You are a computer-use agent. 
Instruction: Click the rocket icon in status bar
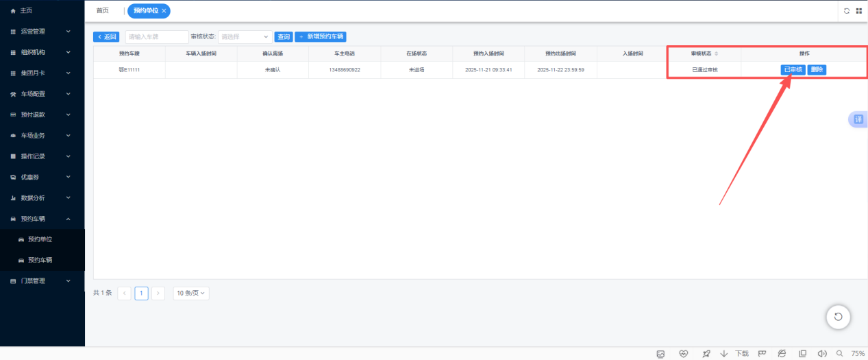point(706,354)
